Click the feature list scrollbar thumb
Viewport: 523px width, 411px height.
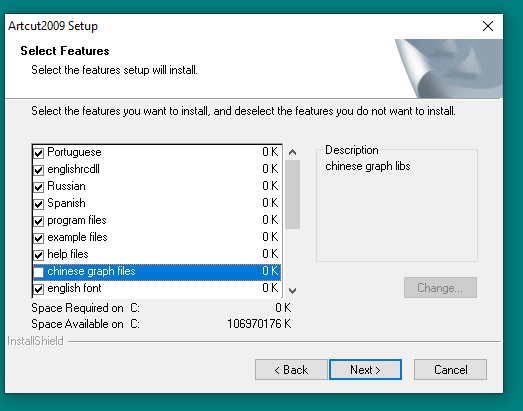293,194
